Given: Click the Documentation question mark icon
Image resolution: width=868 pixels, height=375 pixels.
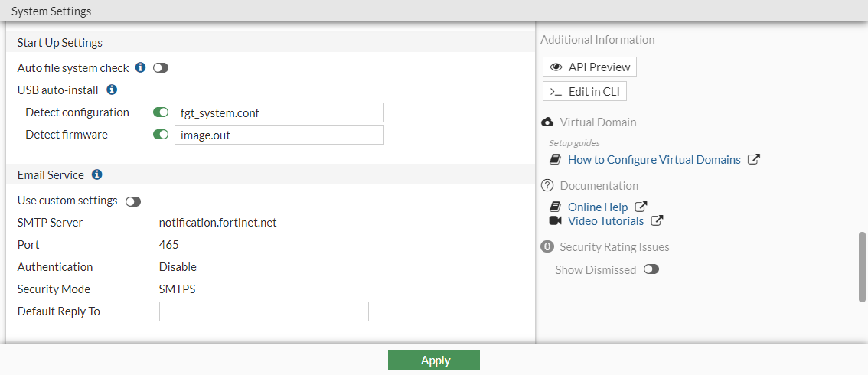Looking at the screenshot, I should [547, 185].
